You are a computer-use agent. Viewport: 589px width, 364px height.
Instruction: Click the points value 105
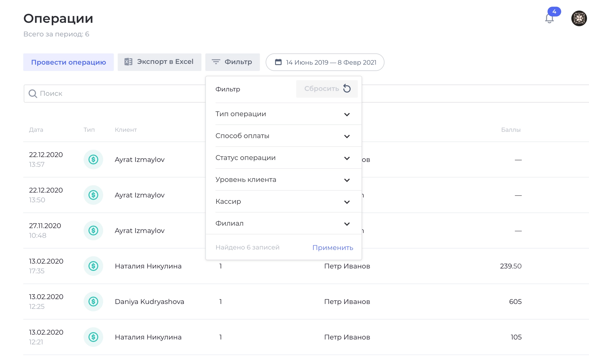pos(516,337)
